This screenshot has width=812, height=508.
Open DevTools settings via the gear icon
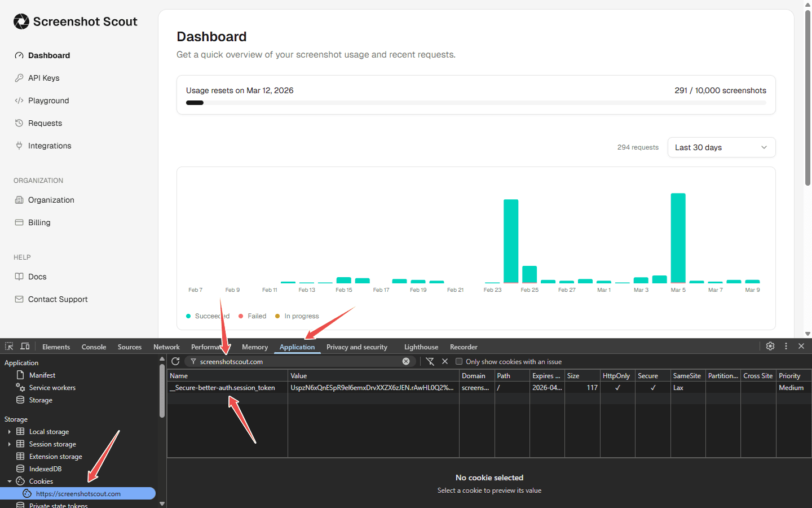[x=770, y=346]
